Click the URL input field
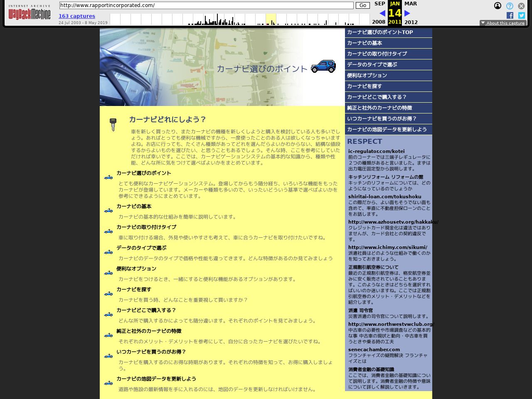Viewport: 532px width, 399px height. [x=206, y=5]
